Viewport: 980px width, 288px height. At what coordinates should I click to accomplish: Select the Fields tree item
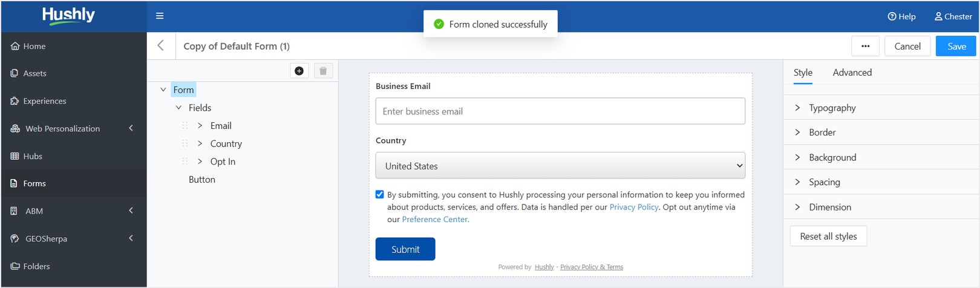coord(200,108)
